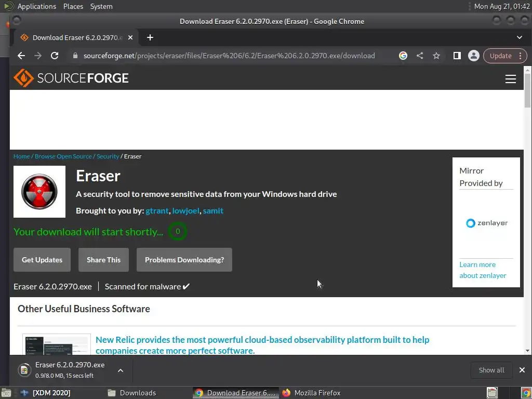Open XDM 2020 from the taskbar
Image resolution: width=532 pixels, height=399 pixels.
(x=46, y=393)
